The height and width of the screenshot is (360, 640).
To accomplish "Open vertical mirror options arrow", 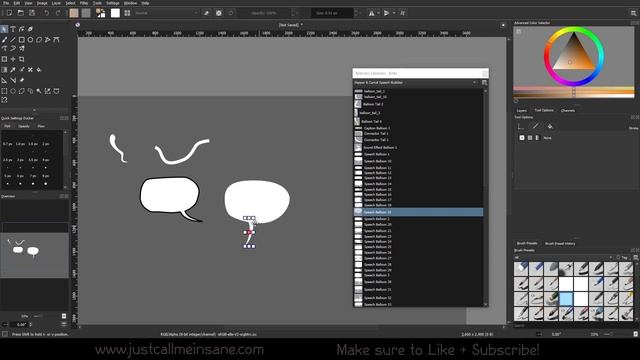I will (x=393, y=13).
